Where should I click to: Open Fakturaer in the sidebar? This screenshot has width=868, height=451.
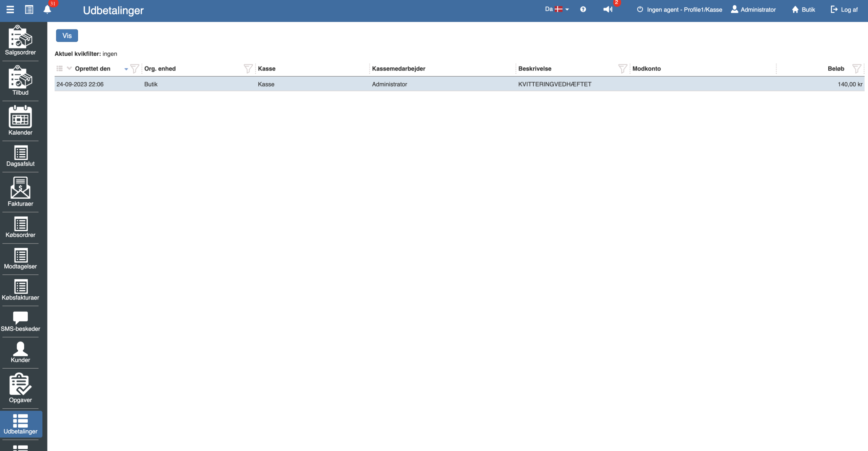pyautogui.click(x=20, y=192)
